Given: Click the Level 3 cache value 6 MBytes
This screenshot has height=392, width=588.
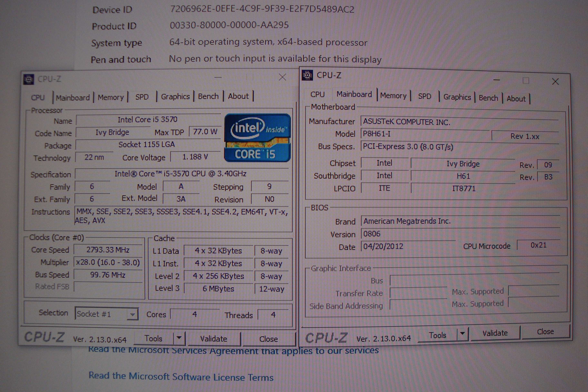Looking at the screenshot, I should point(219,289).
